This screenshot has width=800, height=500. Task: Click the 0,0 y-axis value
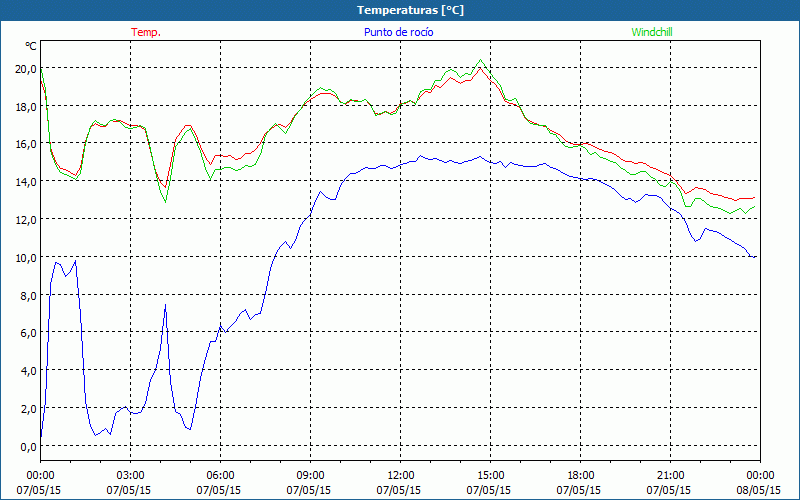click(28, 446)
